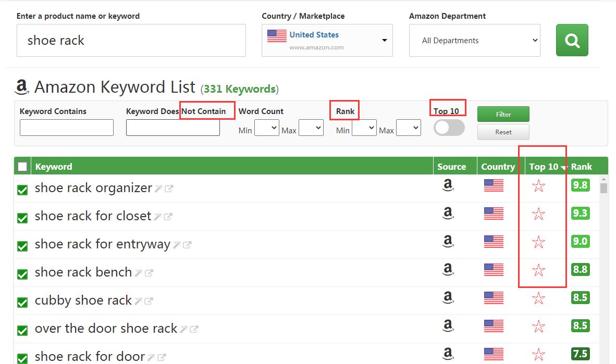The height and width of the screenshot is (364, 616).
Task: Click the keyword list vertical scrollbar
Action: tap(603, 189)
